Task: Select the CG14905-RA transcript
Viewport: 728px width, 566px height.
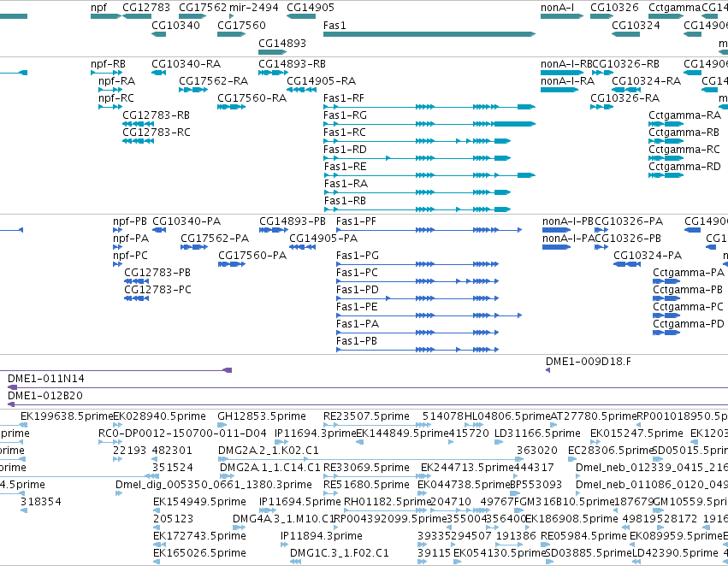Action: pyautogui.click(x=302, y=90)
